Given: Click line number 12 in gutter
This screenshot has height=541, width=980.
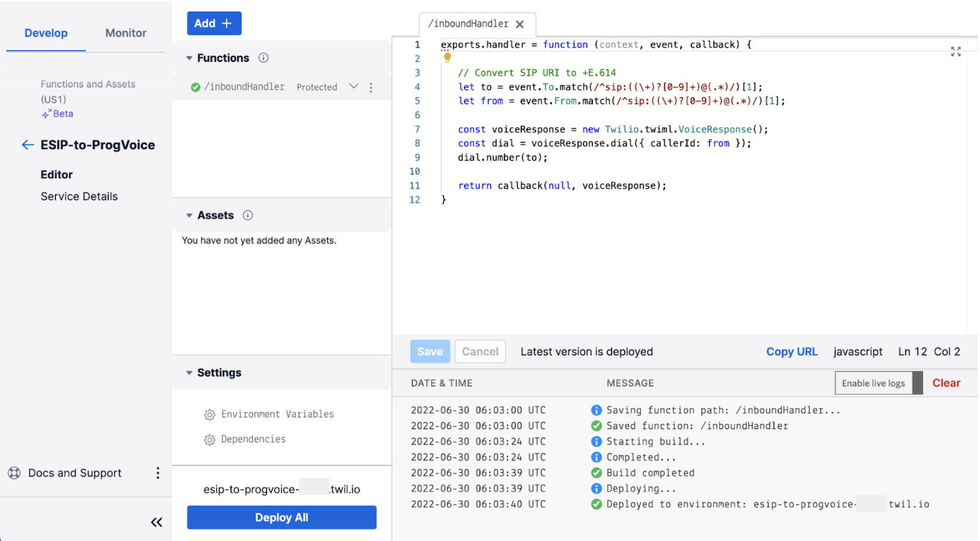Looking at the screenshot, I should (415, 200).
